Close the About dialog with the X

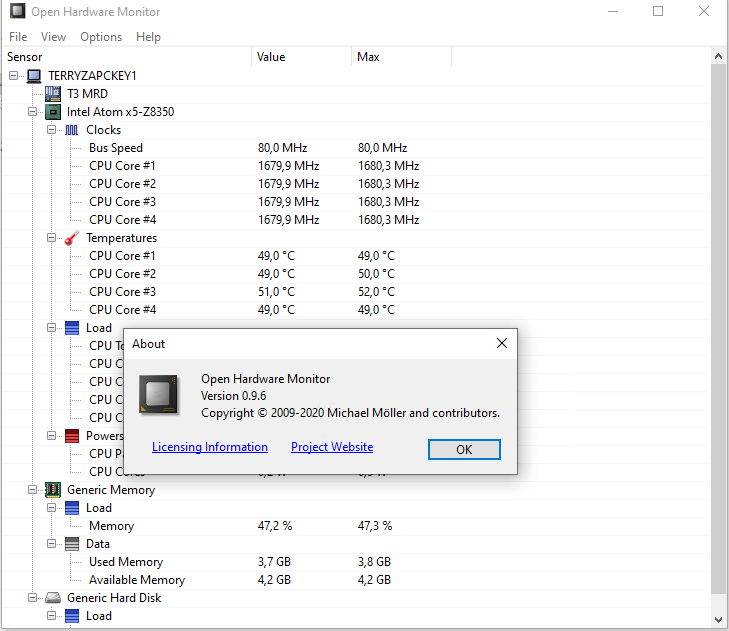[x=502, y=344]
